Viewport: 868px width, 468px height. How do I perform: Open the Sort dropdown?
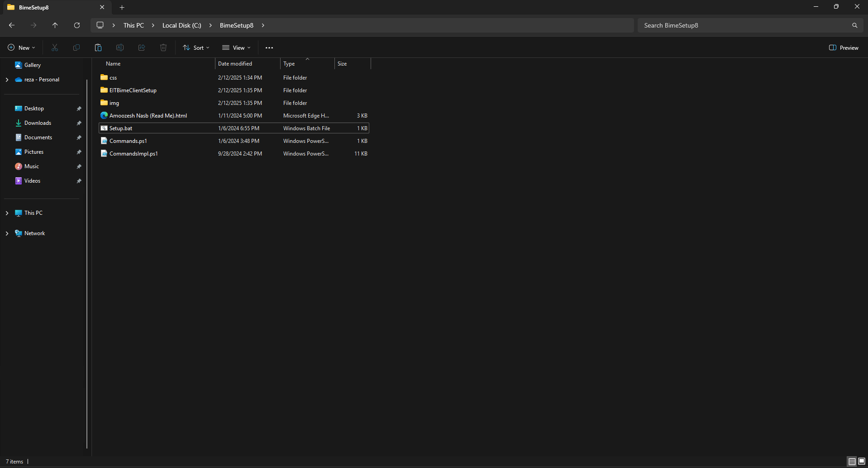point(196,47)
